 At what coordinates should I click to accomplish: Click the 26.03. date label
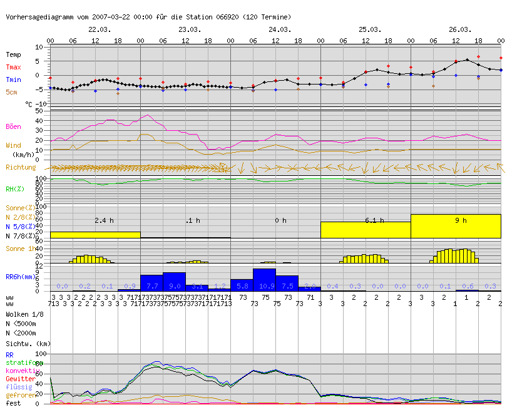[460, 29]
